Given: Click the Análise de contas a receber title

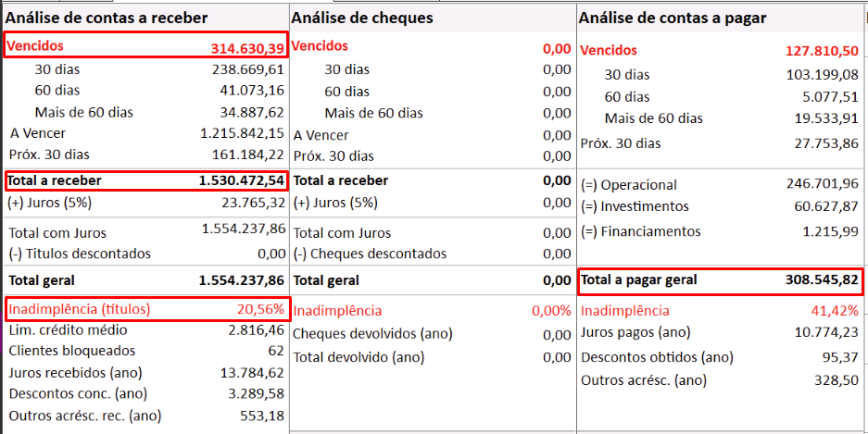Looking at the screenshot, I should (107, 18).
